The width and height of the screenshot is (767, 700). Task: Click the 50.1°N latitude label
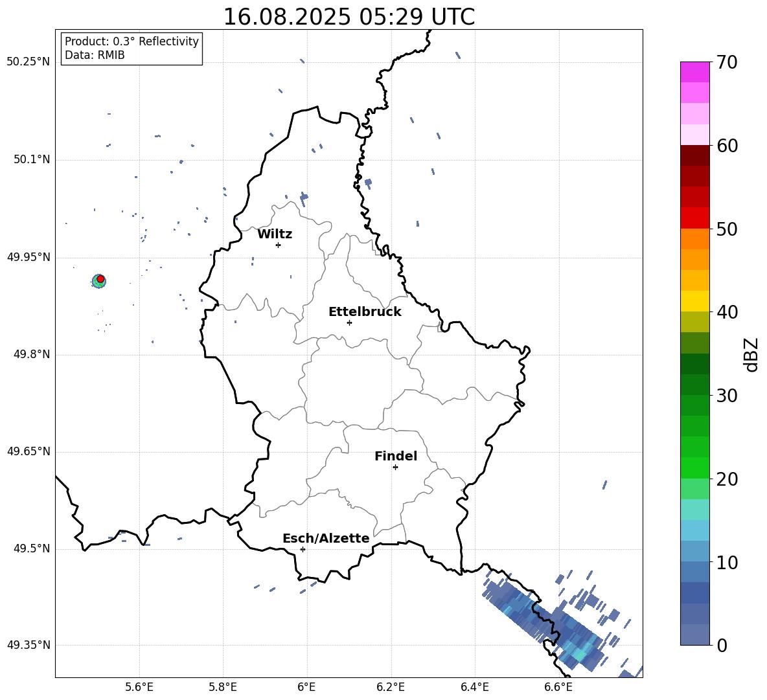coord(31,160)
